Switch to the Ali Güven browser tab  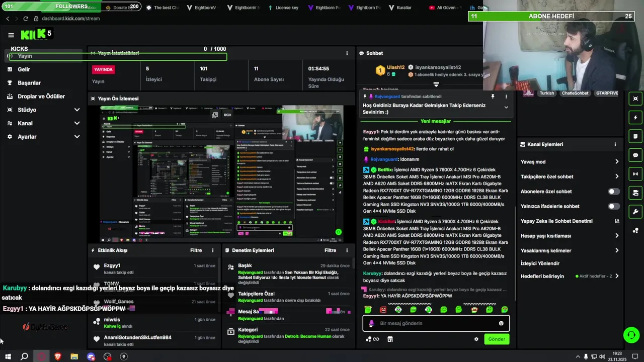[445, 8]
